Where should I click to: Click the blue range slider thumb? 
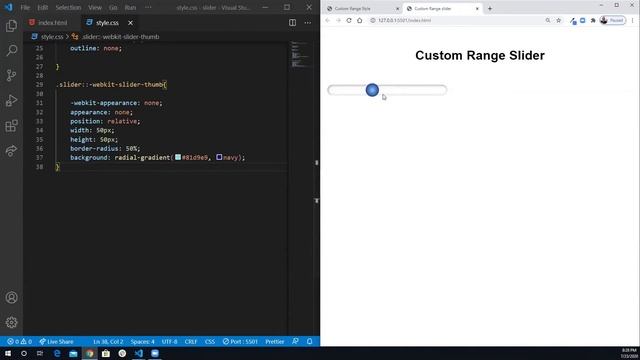pyautogui.click(x=372, y=90)
